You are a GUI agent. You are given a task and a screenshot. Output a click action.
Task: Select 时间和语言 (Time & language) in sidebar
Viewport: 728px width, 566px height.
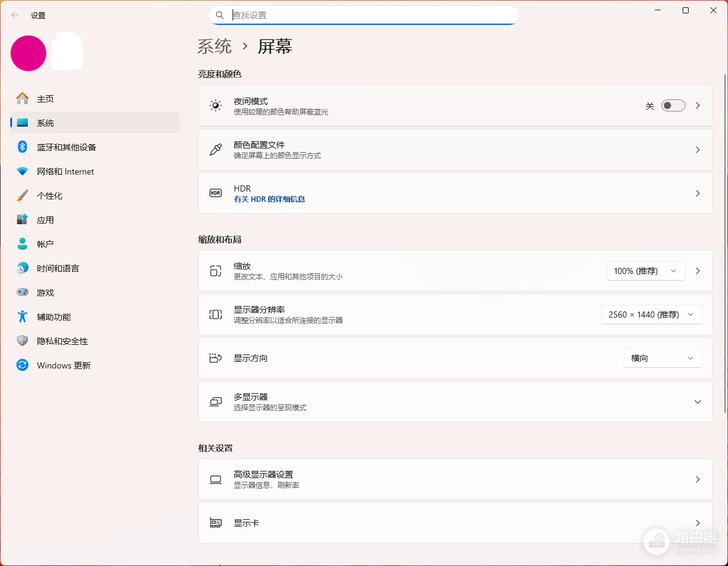click(x=95, y=268)
